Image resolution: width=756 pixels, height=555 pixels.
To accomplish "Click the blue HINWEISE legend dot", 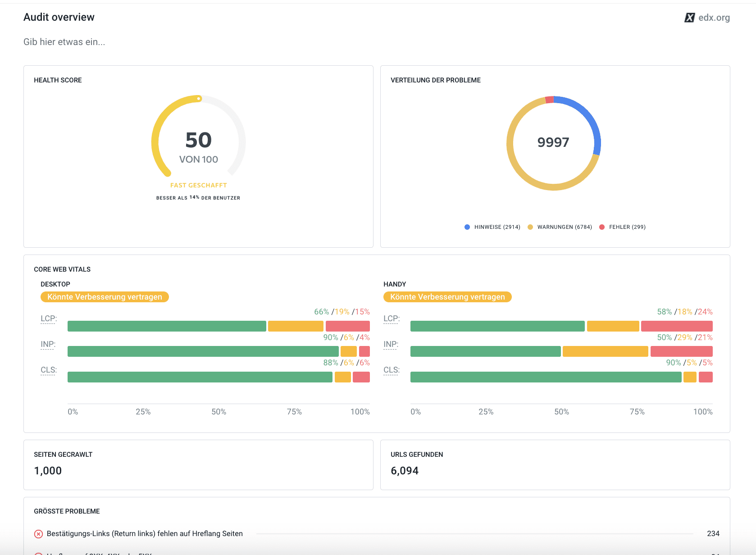I will (x=467, y=227).
